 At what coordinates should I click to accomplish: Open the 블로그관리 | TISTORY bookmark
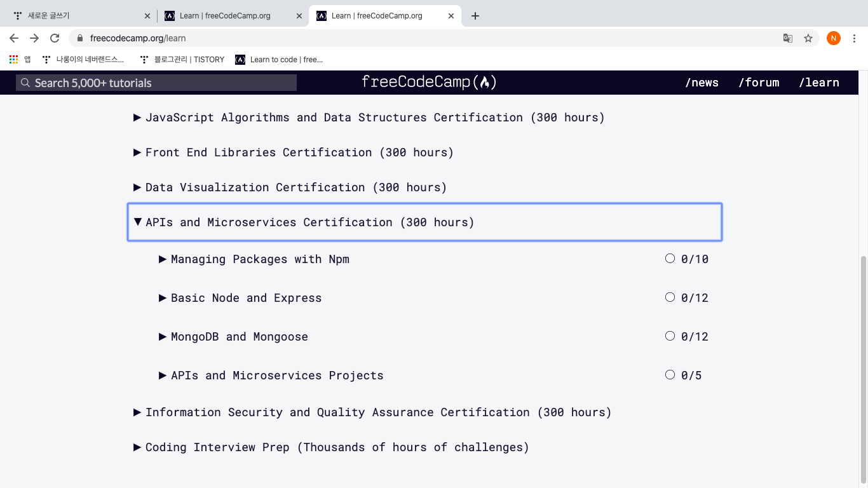click(182, 59)
